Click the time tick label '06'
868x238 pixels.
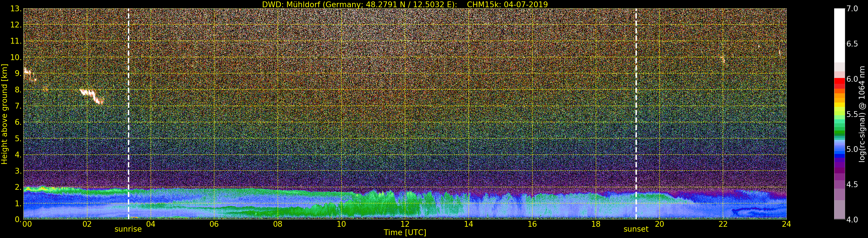[x=214, y=224]
